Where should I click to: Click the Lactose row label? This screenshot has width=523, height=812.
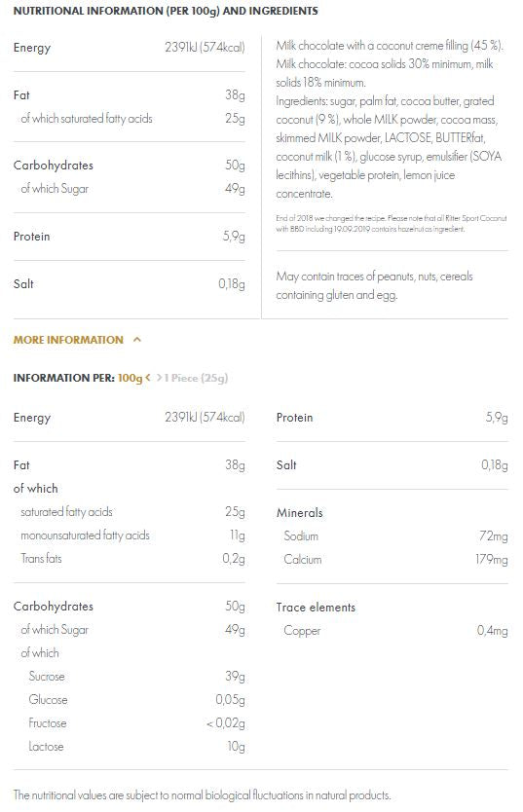46,746
